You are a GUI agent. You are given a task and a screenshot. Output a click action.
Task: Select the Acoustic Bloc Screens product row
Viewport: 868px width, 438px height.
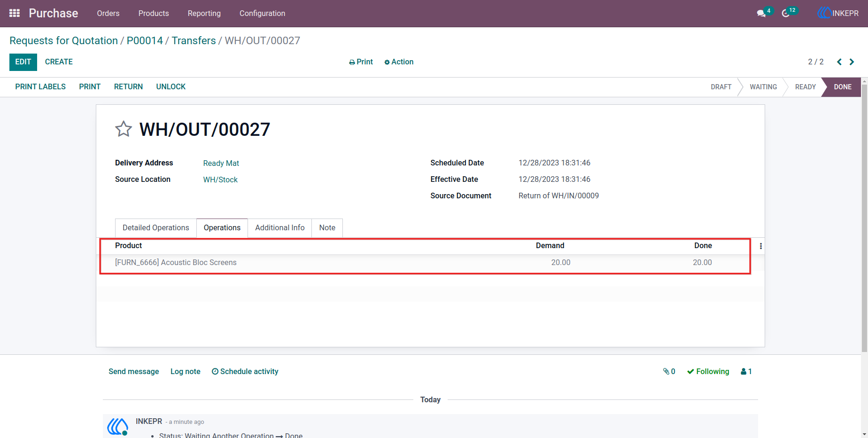[430, 263]
